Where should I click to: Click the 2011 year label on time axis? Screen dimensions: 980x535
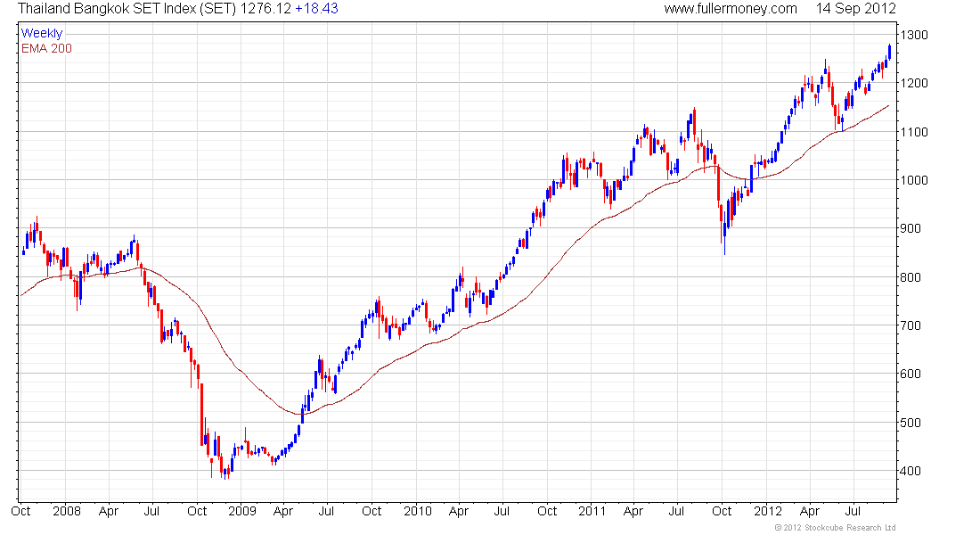[x=592, y=511]
